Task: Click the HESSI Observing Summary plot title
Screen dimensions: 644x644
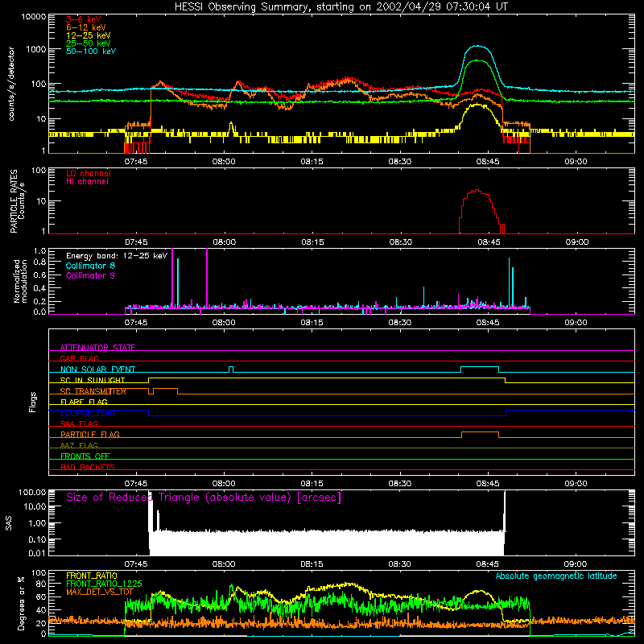Action: pyautogui.click(x=341, y=7)
